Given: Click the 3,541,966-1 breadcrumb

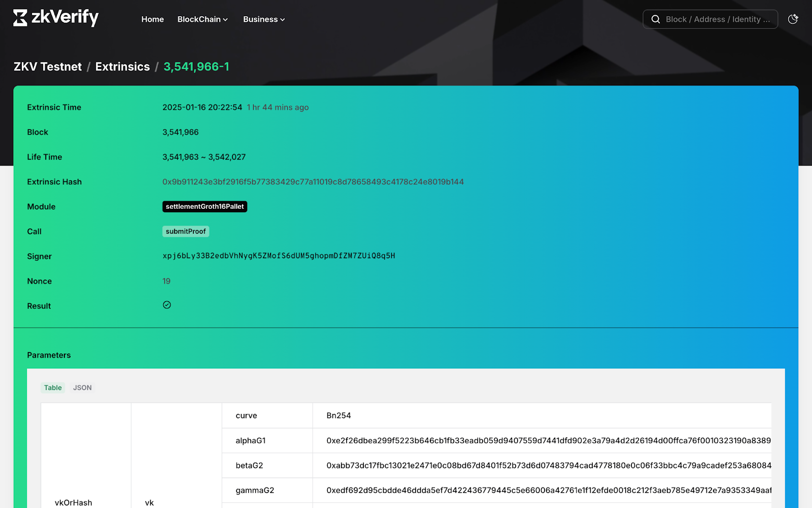Looking at the screenshot, I should click(196, 67).
